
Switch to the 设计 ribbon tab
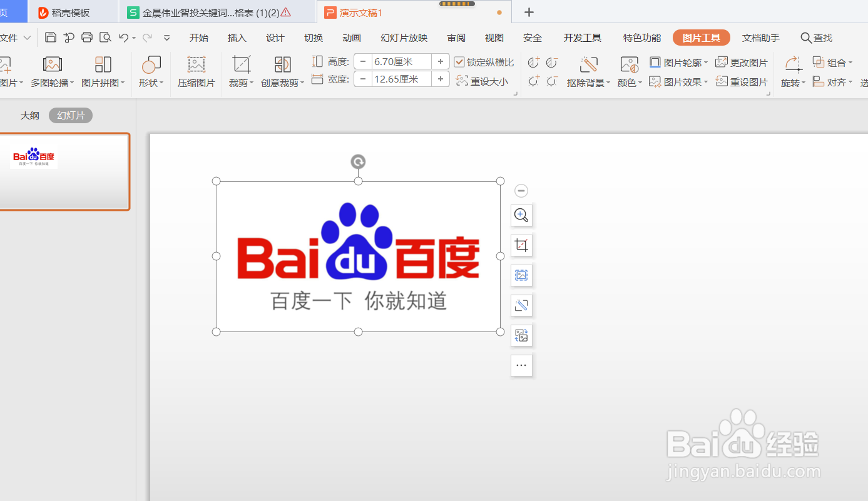tap(275, 38)
